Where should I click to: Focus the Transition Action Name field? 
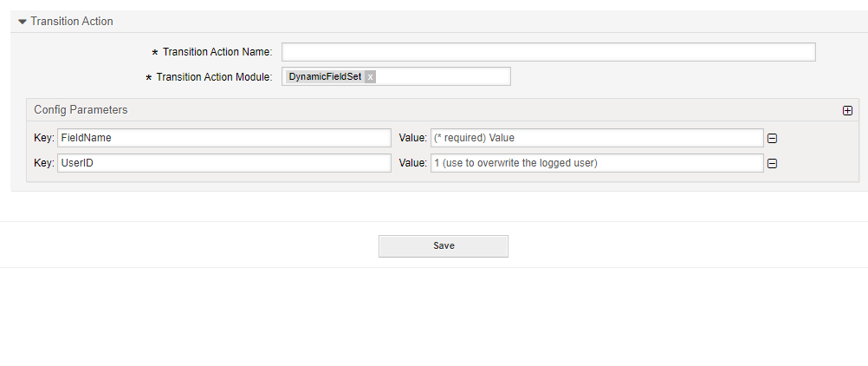tap(548, 52)
